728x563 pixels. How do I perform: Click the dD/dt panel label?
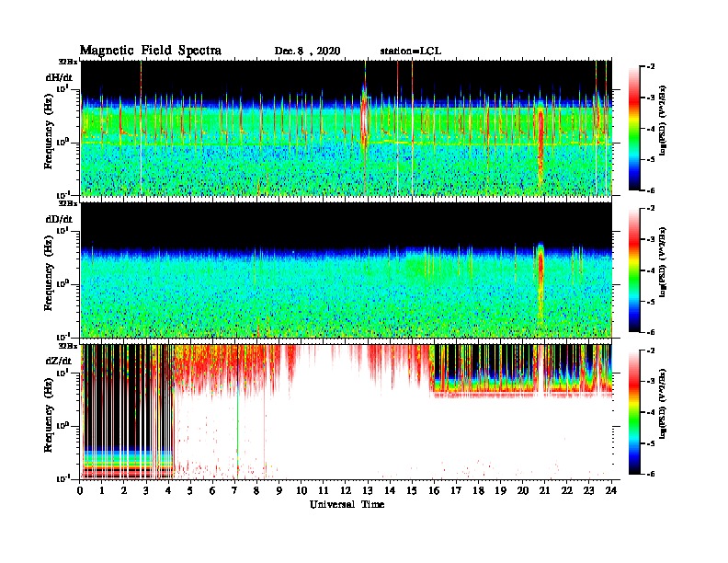click(59, 219)
